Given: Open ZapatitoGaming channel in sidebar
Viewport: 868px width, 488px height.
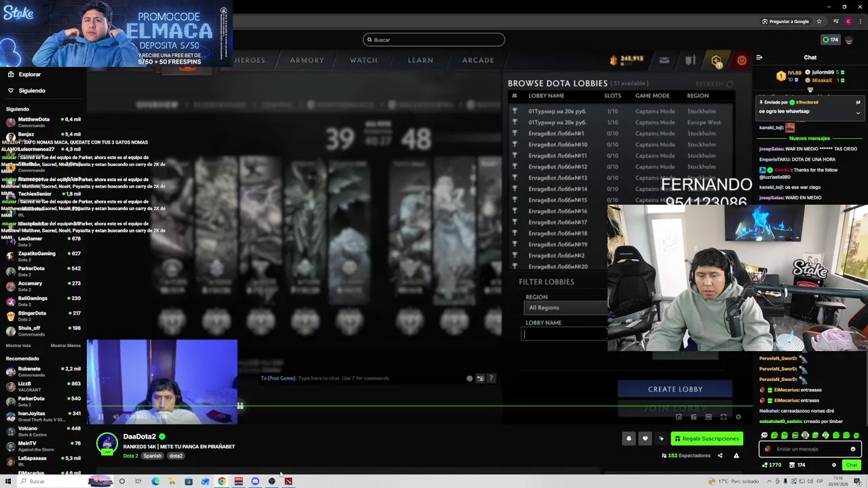Looking at the screenshot, I should (x=43, y=256).
